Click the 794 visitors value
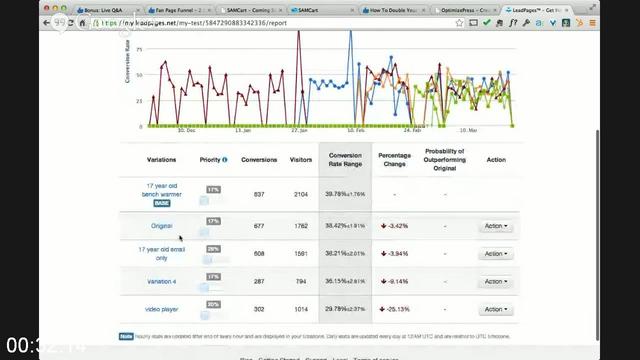The image size is (640, 360). click(x=301, y=281)
